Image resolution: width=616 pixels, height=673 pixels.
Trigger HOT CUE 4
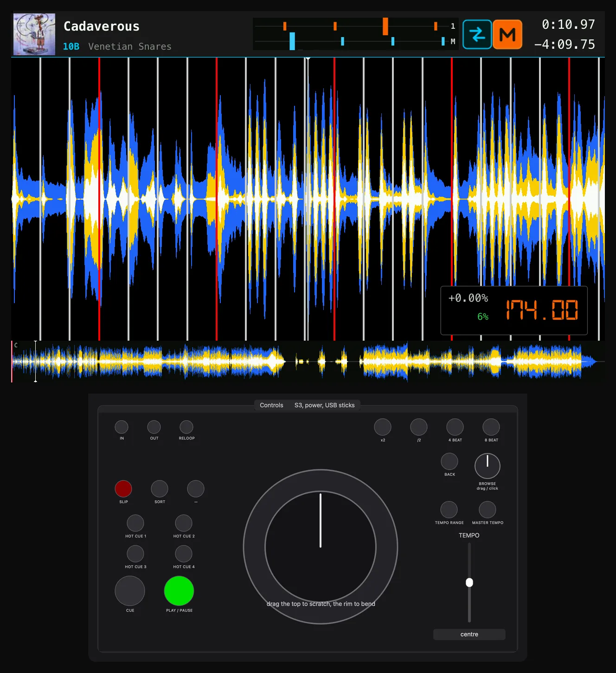click(184, 554)
